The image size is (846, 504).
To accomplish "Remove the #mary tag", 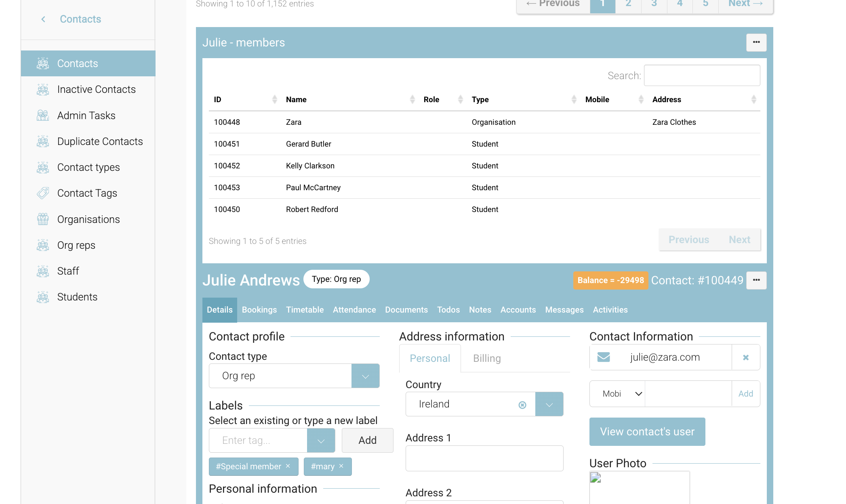I will coord(341,466).
